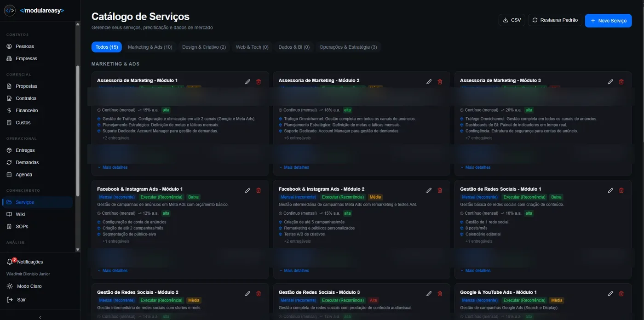The image size is (644, 320).
Task: Click sidebar scroll down arrow
Action: tap(77, 250)
